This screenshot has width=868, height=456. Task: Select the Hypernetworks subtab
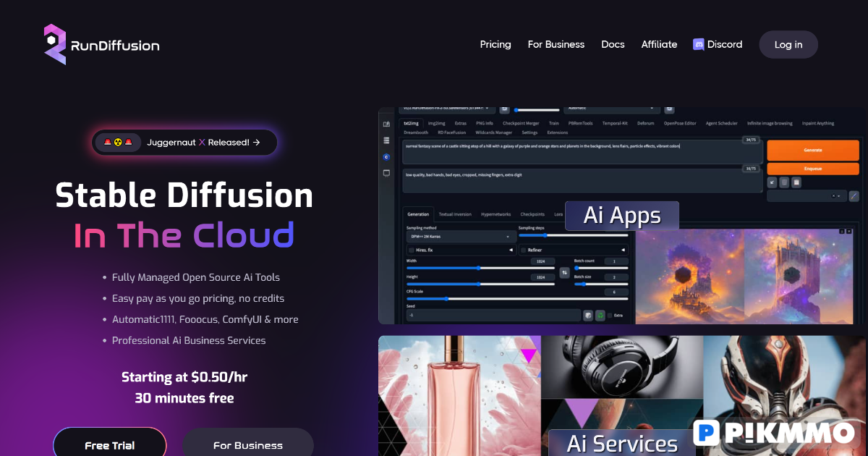(x=495, y=214)
